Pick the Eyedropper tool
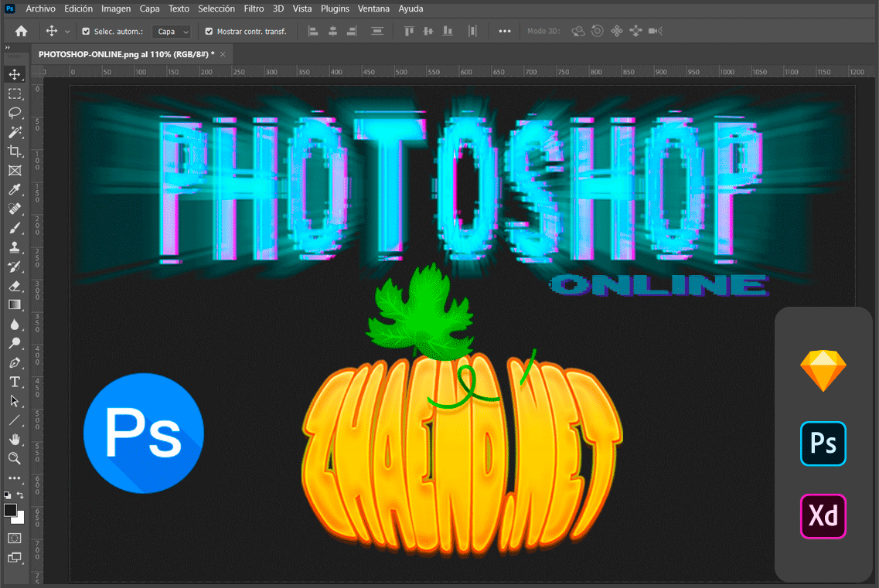Viewport: 879px width, 588px height. click(15, 189)
